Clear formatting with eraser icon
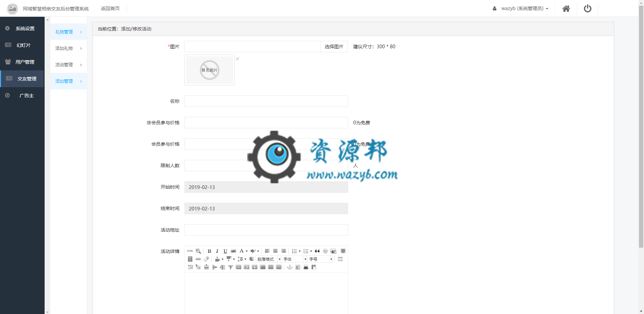 click(x=206, y=259)
